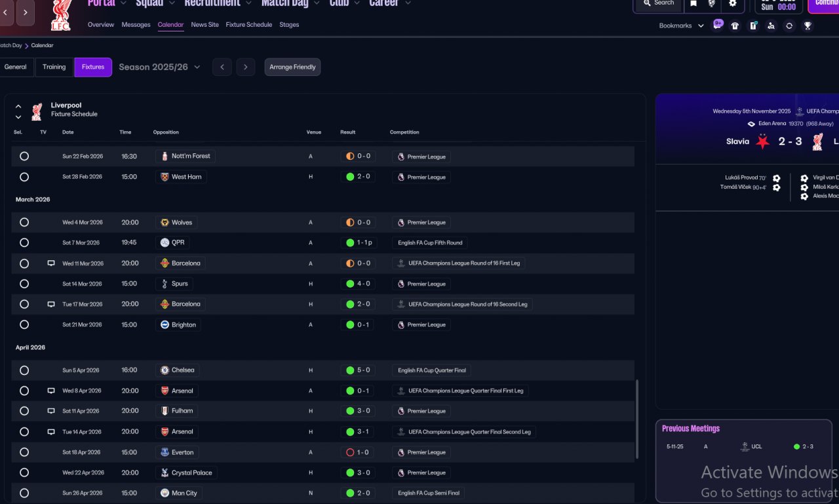
Task: Select the Chelsea fixture radio button
Action: pos(24,370)
